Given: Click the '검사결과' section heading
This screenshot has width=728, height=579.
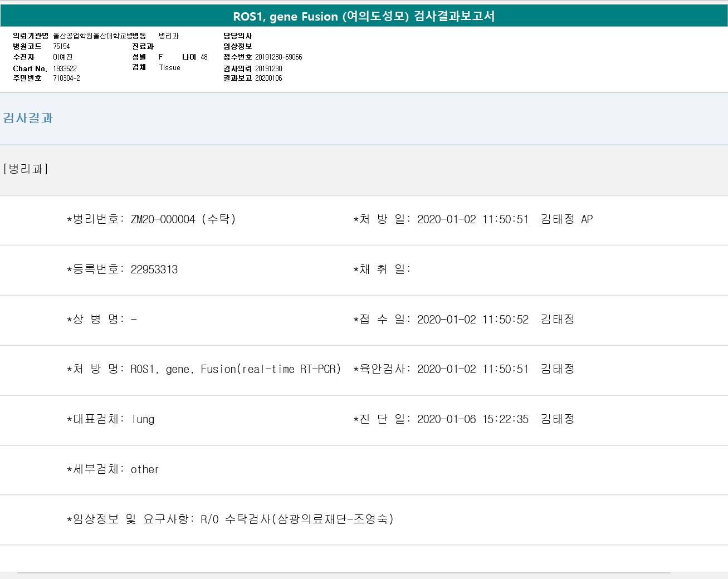Looking at the screenshot, I should point(28,118).
